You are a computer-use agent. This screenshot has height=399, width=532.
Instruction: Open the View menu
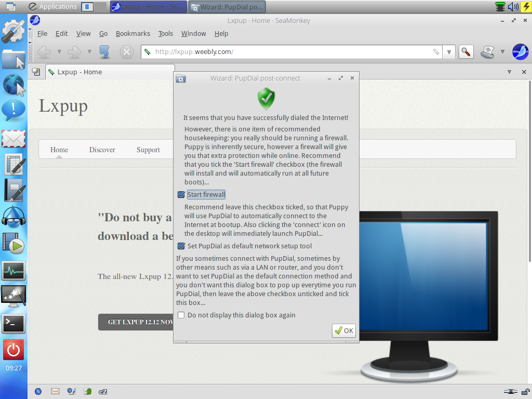(x=83, y=34)
